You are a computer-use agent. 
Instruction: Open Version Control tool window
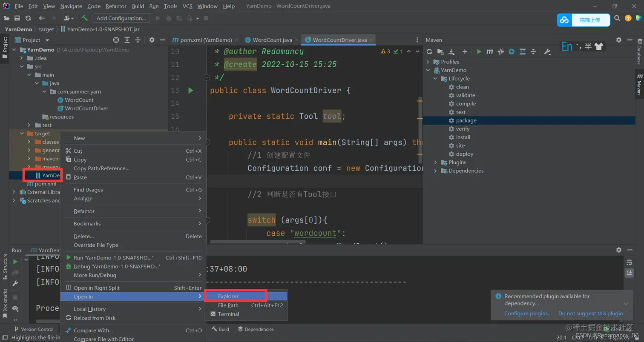tap(34, 329)
